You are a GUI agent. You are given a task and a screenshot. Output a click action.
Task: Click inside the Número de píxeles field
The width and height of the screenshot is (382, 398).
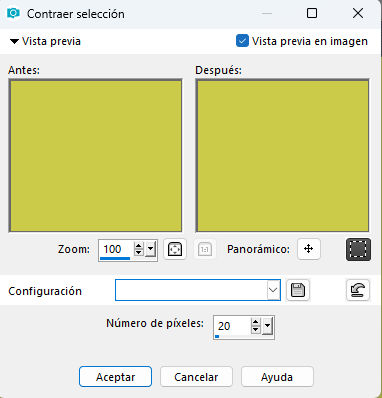232,326
